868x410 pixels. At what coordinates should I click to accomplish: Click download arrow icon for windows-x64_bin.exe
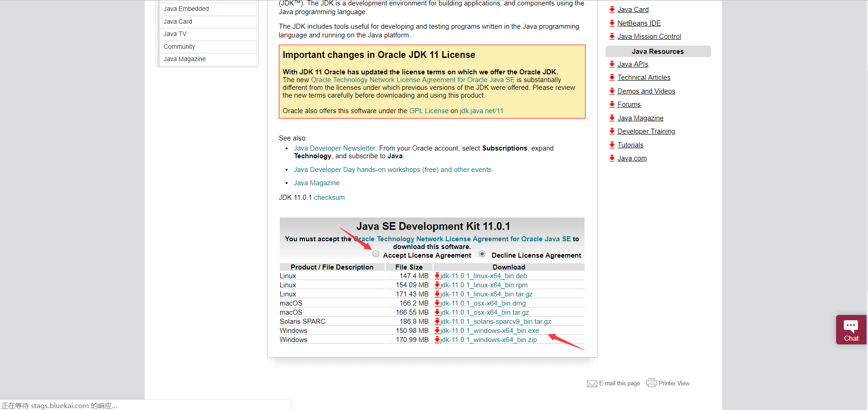tap(437, 331)
